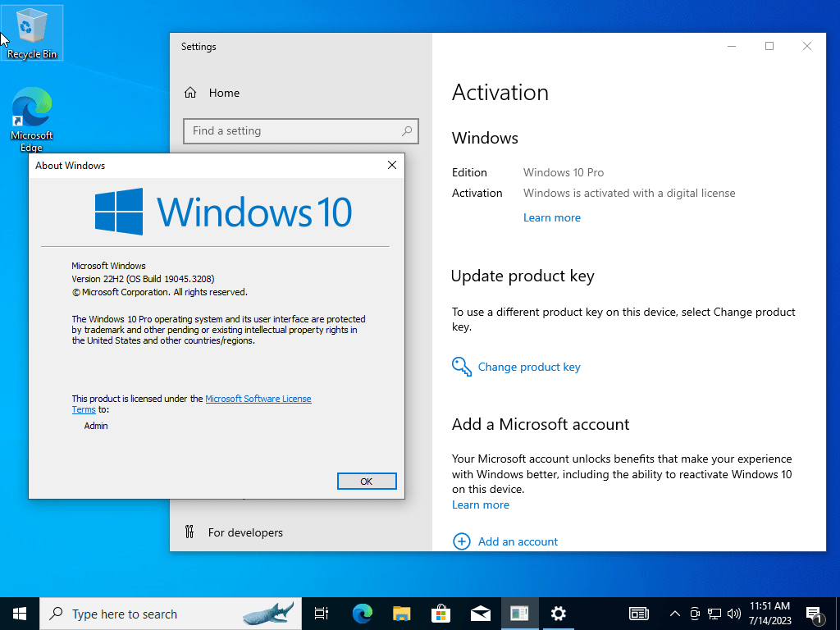The image size is (840, 630).
Task: Close the Settings window
Action: coord(807,46)
